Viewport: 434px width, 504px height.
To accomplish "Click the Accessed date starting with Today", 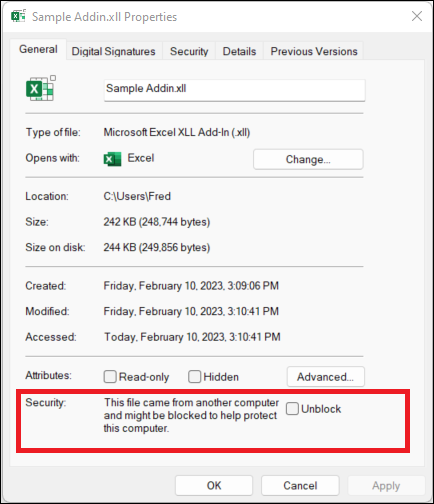I will click(192, 337).
